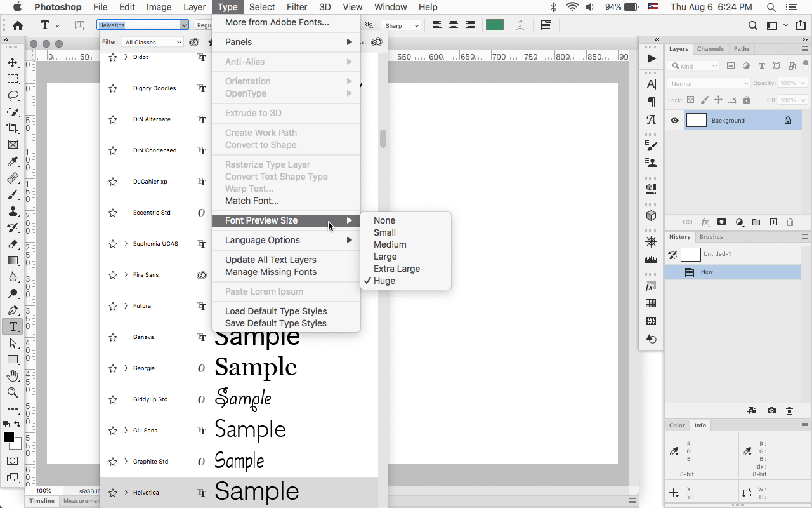Viewport: 812px width, 508px height.
Task: Open the Actions panel play icon
Action: [x=651, y=58]
